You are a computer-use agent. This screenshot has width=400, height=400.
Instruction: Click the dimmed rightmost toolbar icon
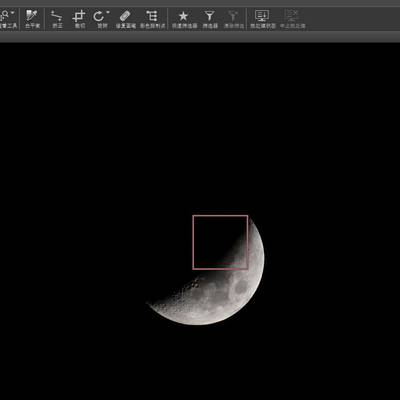pos(292,16)
